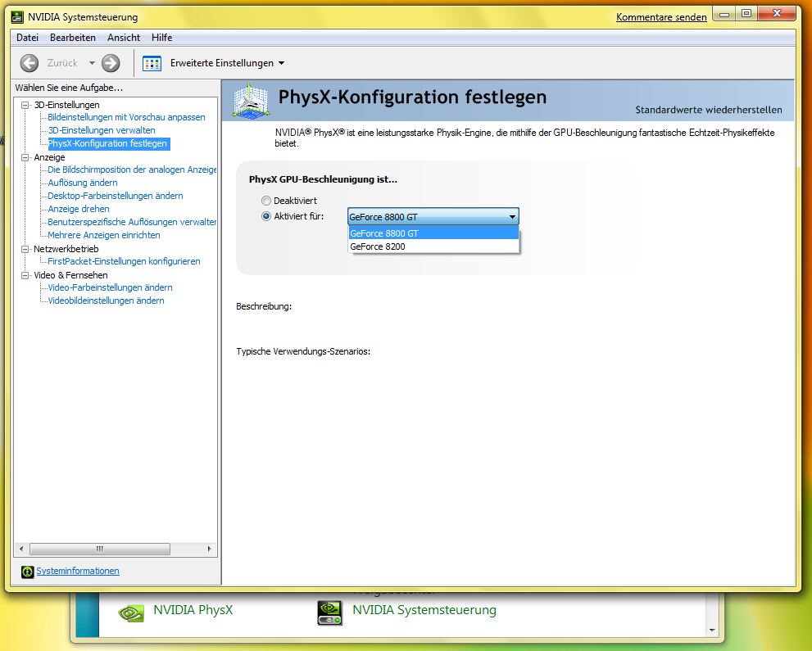Open Die Bildschirmposition der analogen Anzeige
Screen dimensions: 812x651
click(132, 170)
